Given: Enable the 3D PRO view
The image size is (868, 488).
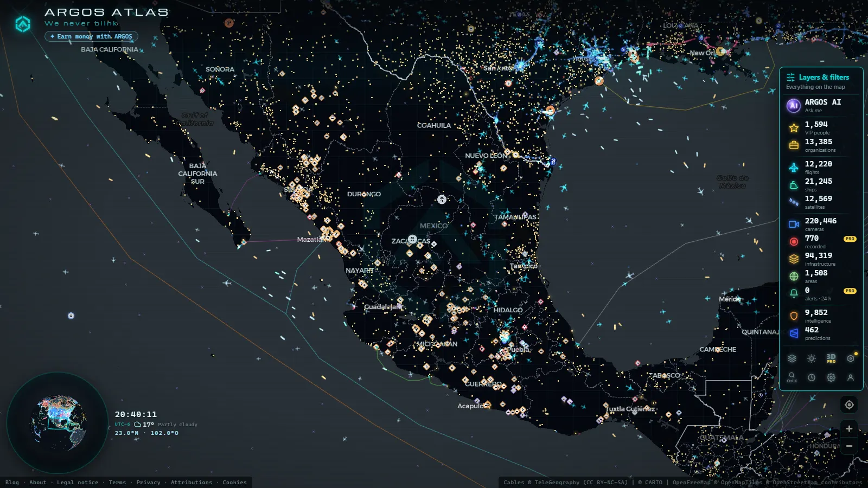Looking at the screenshot, I should click(x=831, y=358).
